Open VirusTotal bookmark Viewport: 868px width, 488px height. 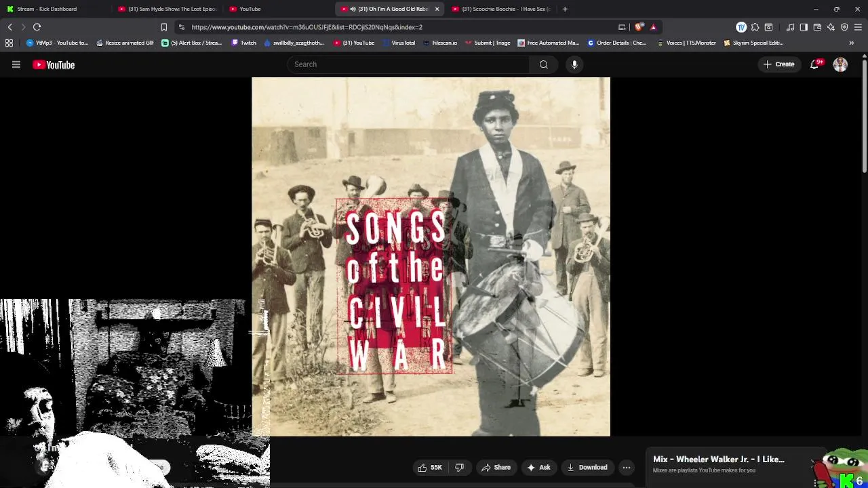[x=398, y=43]
